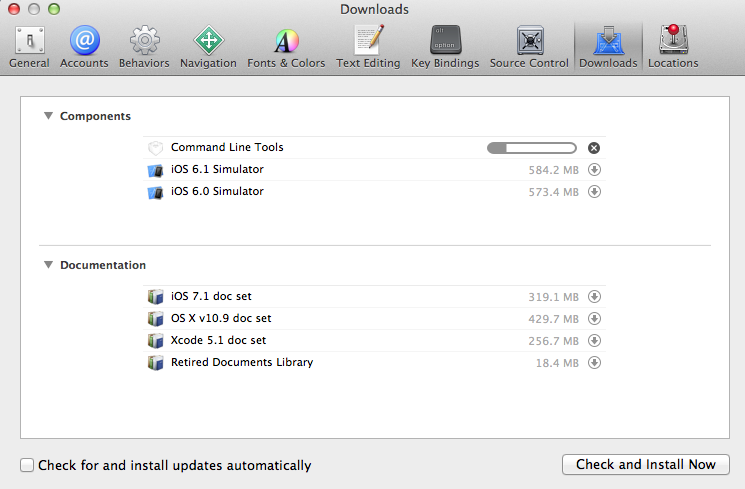Click the OS X v10.9 doc set book icon
Viewport: 745px width, 489px height.
click(x=155, y=318)
